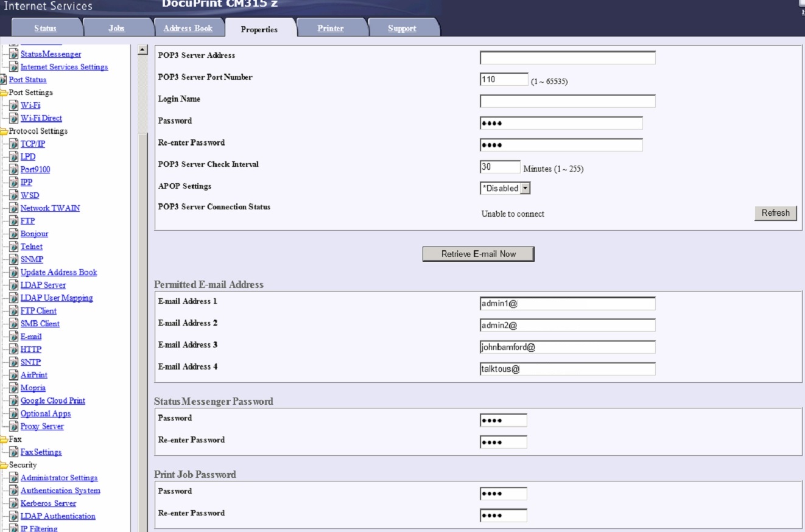Click the POP3 Server Check Interval field
Screen dimensions: 805x532
[500, 167]
